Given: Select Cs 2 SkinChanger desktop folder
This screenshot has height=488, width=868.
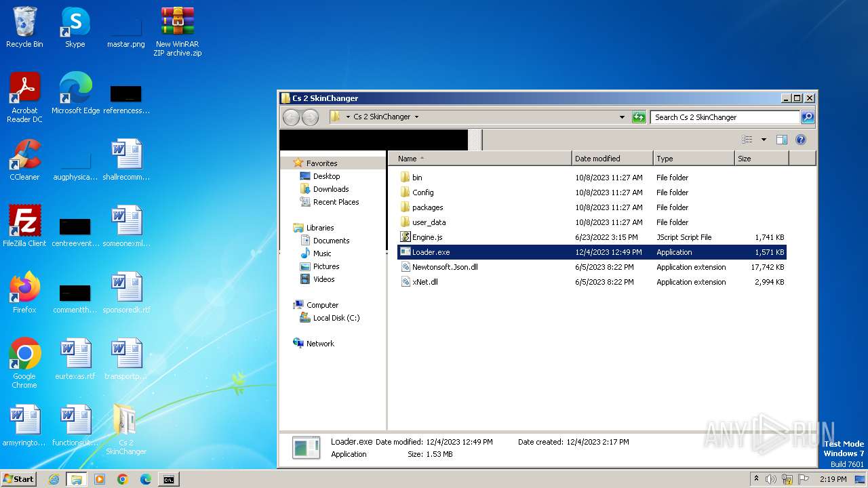Looking at the screenshot, I should point(126,430).
